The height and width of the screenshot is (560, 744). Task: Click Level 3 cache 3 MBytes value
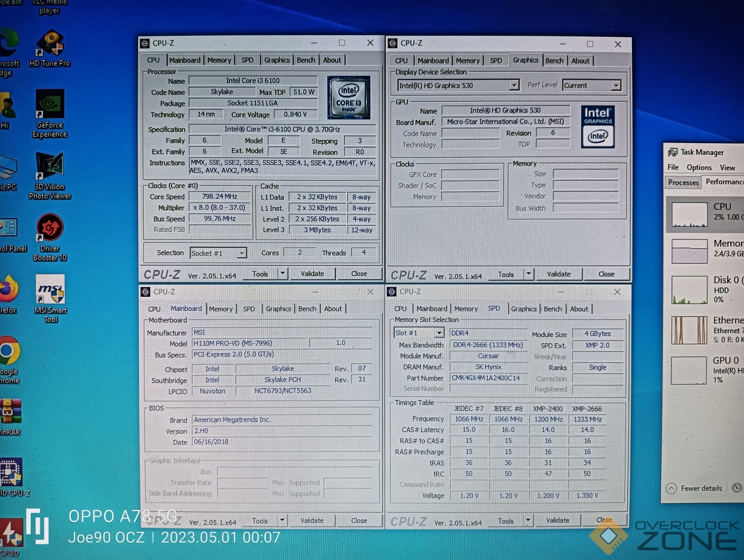tap(317, 230)
